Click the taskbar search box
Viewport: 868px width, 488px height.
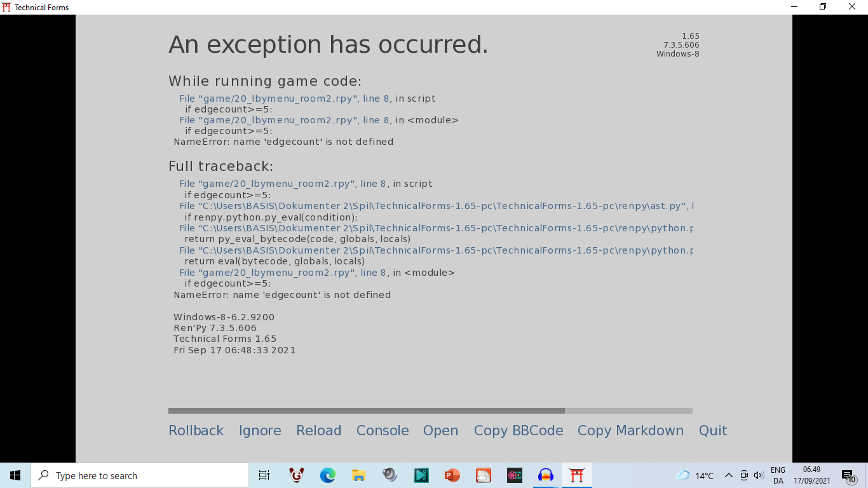click(140, 475)
